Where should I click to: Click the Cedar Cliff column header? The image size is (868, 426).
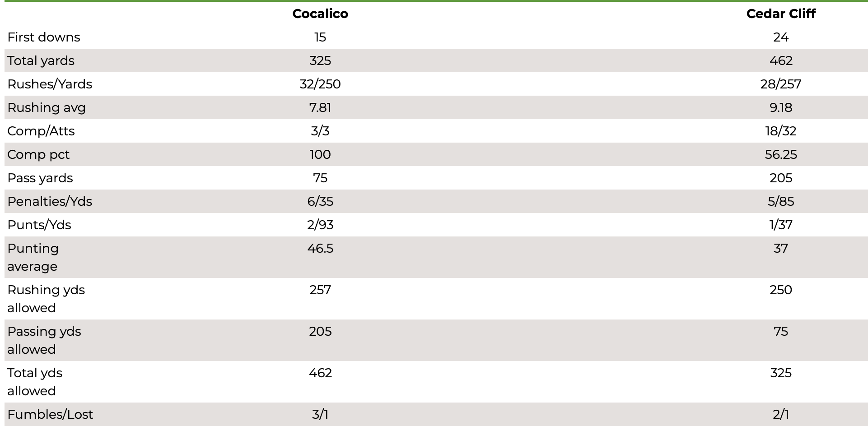point(781,14)
